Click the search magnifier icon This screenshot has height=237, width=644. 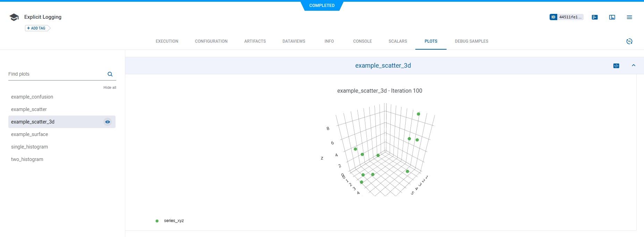[x=110, y=74]
